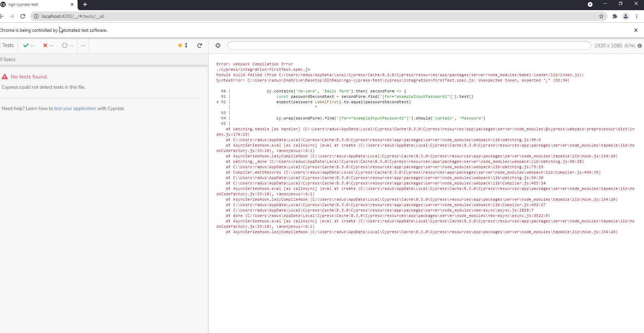Open the Chrome profile account menu

[626, 16]
